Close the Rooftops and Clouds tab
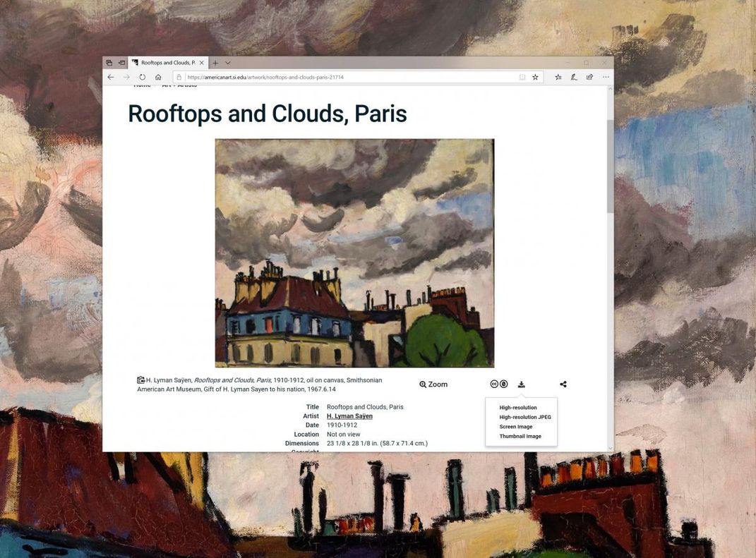 point(202,63)
